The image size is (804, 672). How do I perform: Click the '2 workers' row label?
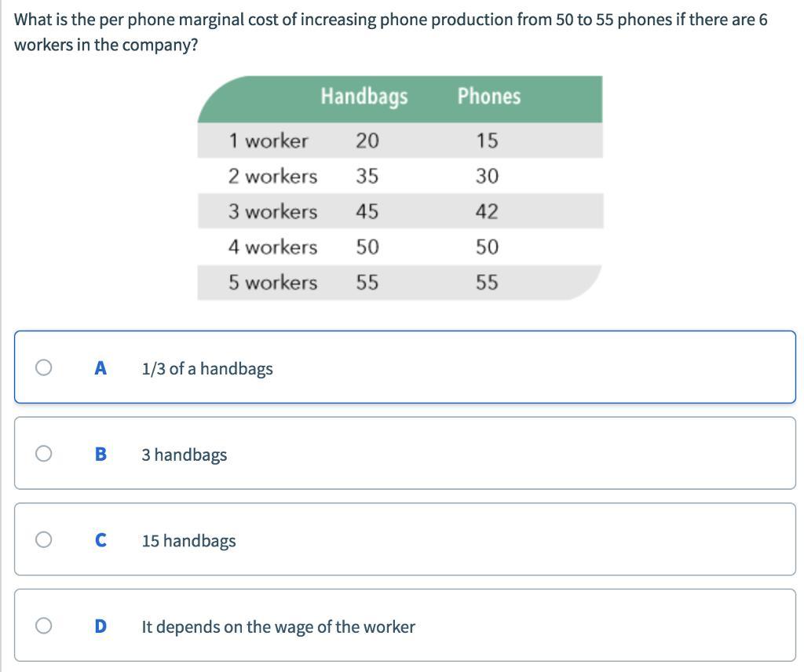coord(272,177)
